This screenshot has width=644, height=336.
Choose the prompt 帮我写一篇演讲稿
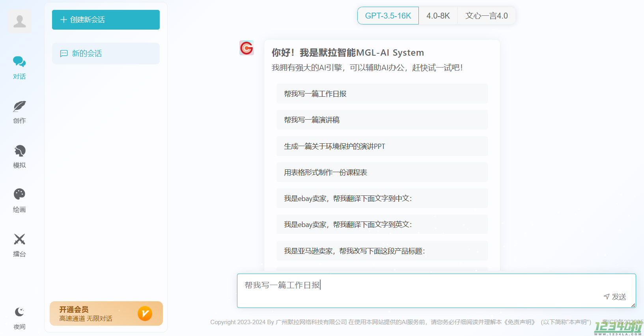coord(382,120)
